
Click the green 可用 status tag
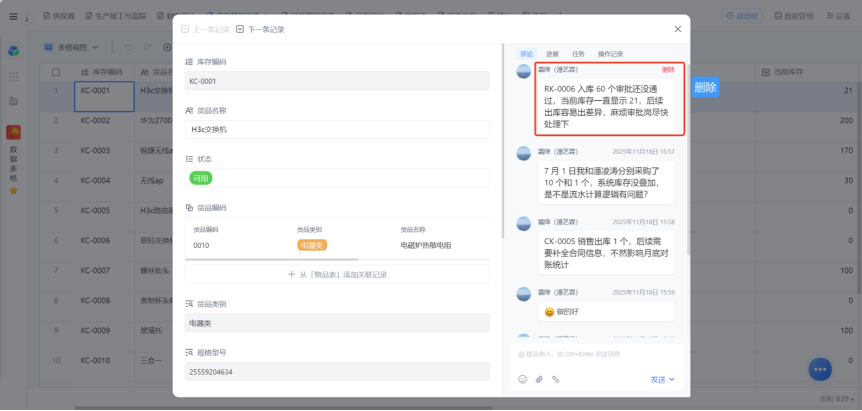201,178
